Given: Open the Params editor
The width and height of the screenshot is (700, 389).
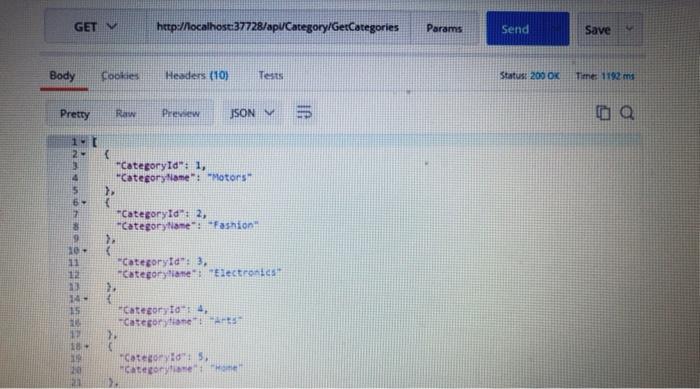Looking at the screenshot, I should pyautogui.click(x=444, y=29).
